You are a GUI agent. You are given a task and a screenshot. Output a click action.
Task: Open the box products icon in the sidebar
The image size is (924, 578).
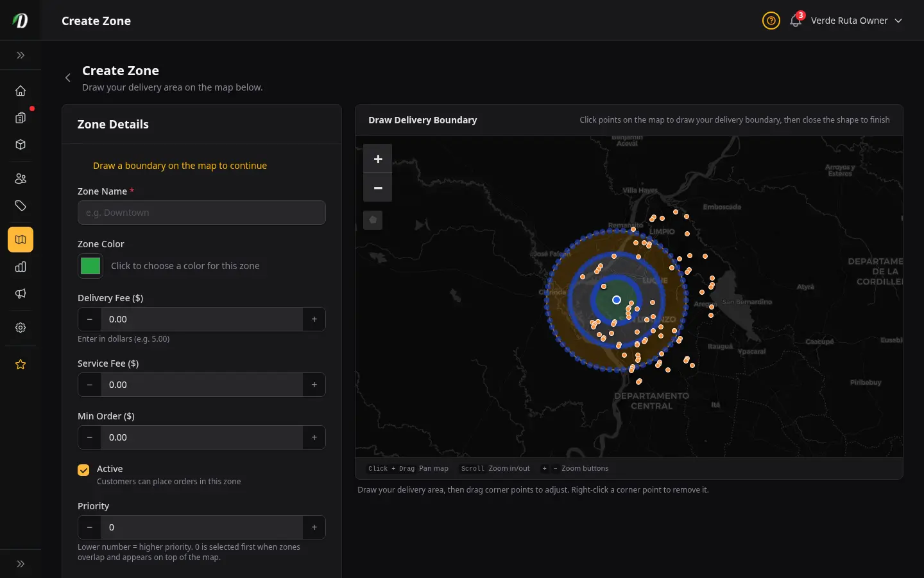coord(21,144)
